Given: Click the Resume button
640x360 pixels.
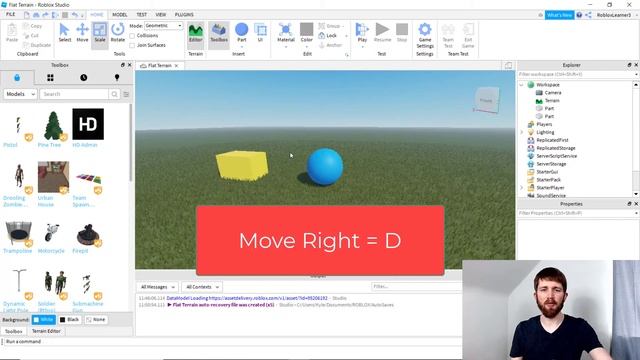Looking at the screenshot, I should 382,33.
